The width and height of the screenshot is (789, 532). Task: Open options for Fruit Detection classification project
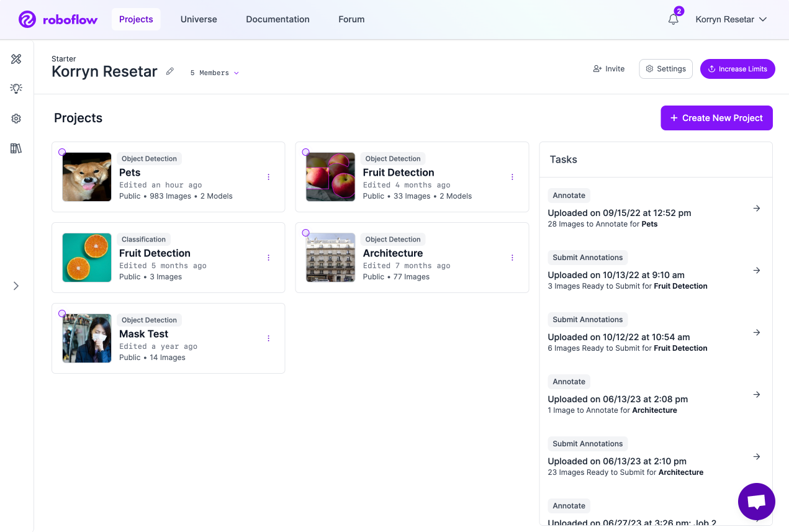pyautogui.click(x=269, y=258)
